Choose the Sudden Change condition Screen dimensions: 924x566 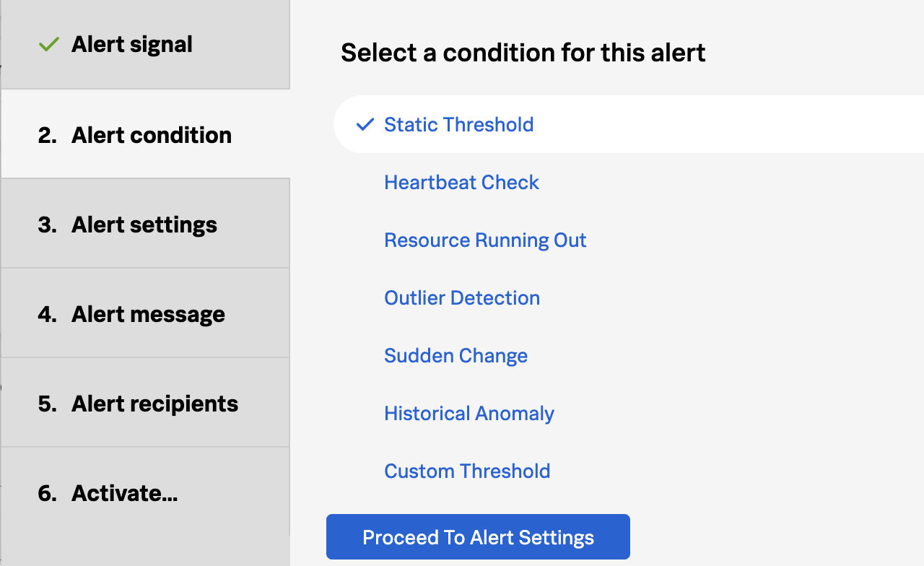point(456,355)
